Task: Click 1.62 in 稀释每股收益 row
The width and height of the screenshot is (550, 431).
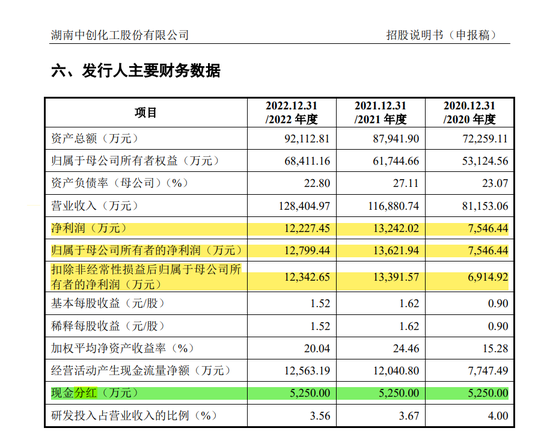Action: (x=409, y=326)
